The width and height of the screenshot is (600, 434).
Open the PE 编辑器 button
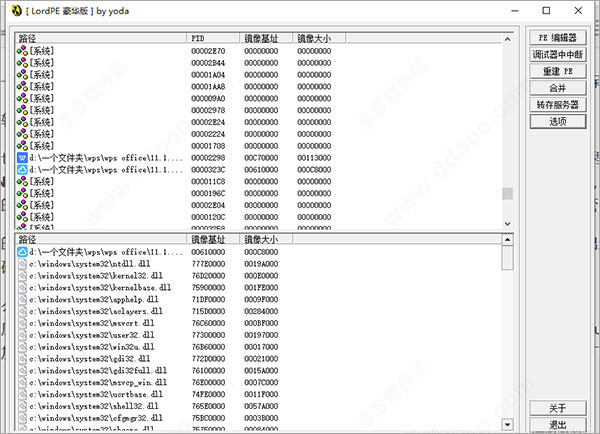558,38
